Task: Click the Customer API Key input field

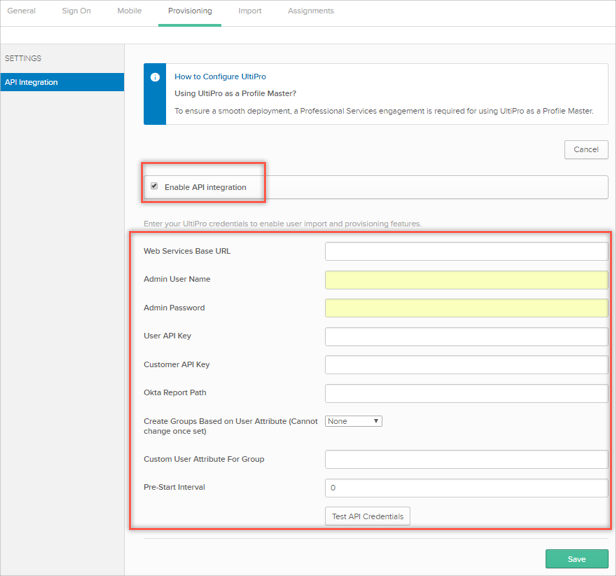Action: (466, 365)
